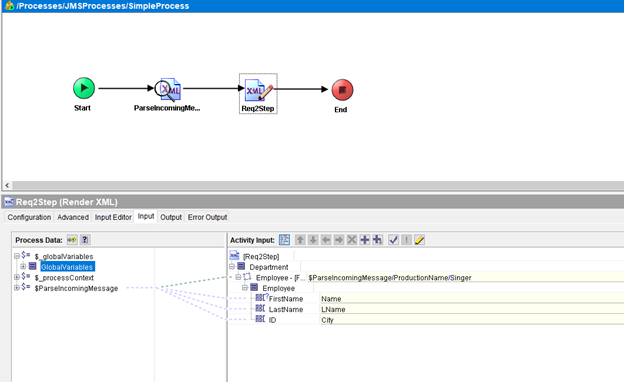This screenshot has width=624, height=382.
Task: Collapse the Employee for-each node
Action: 238,277
